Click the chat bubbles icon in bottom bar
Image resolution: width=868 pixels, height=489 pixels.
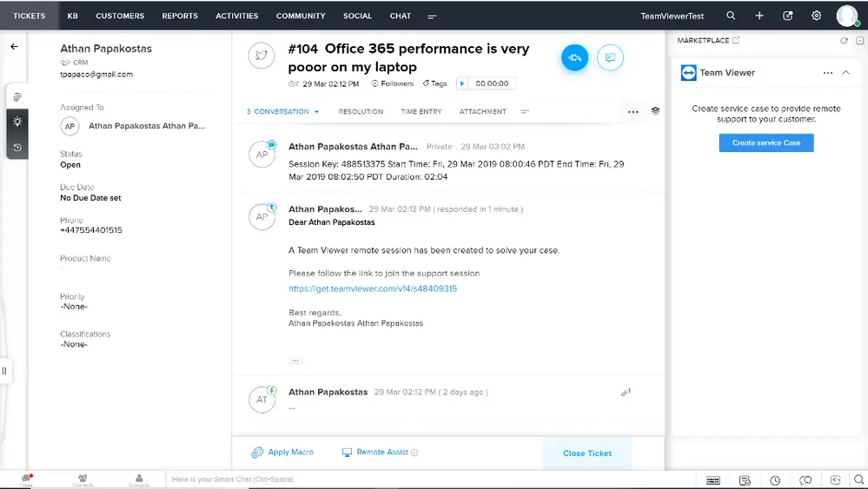click(805, 480)
